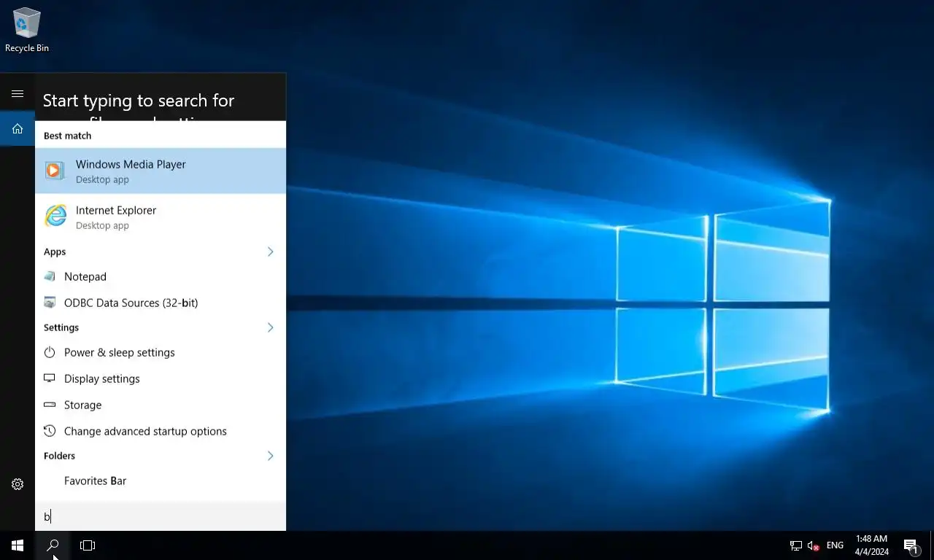The image size is (934, 560).
Task: Click the Apps category header
Action: (x=55, y=252)
